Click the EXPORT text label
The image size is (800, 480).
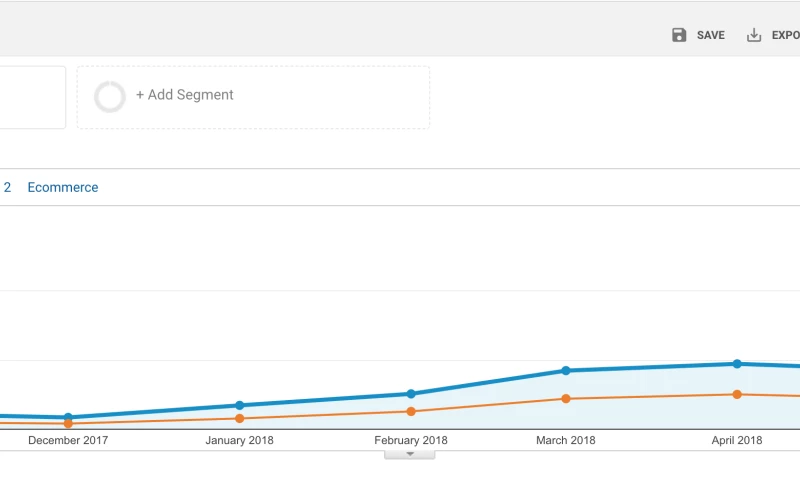pyautogui.click(x=785, y=35)
